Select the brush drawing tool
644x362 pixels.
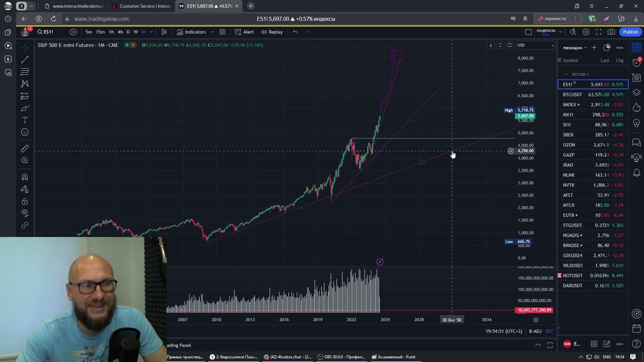[25, 108]
